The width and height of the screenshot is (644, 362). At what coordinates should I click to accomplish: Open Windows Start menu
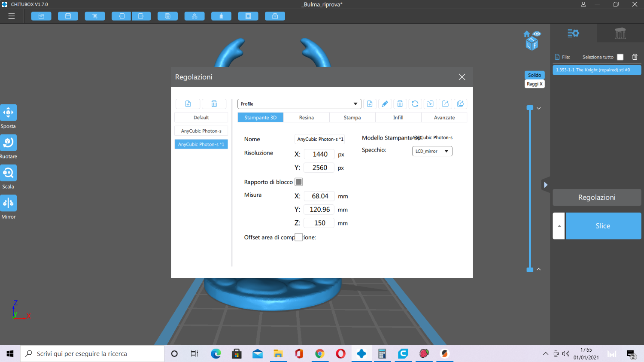10,354
